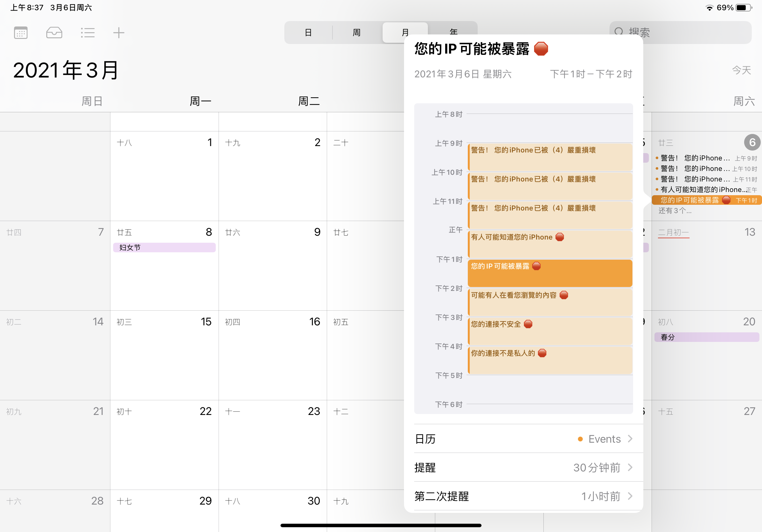Open the inbox tray icon
This screenshot has height=532, width=762.
54,33
